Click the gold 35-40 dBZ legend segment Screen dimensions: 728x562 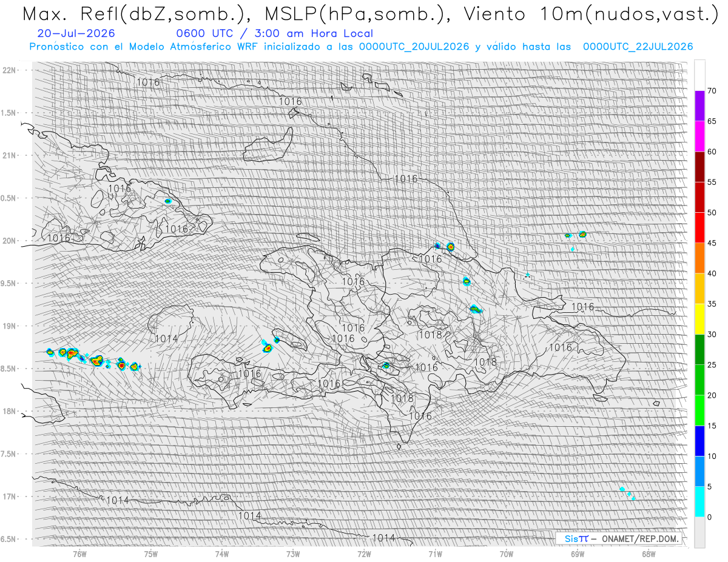click(x=699, y=289)
